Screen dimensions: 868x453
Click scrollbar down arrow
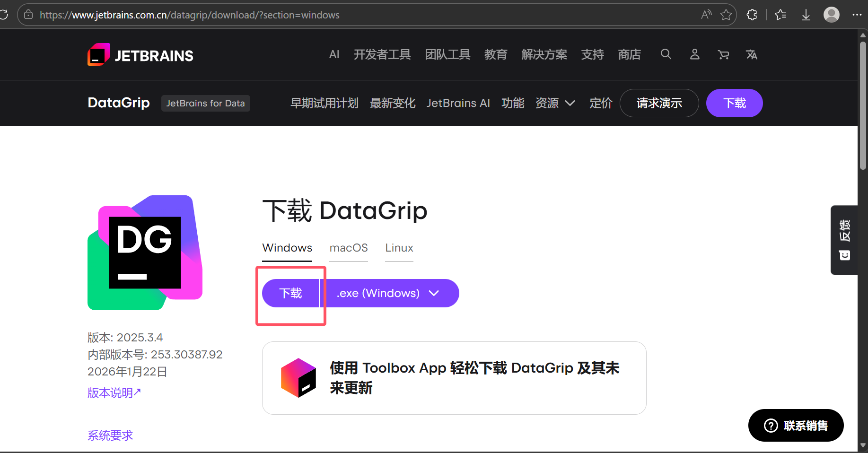[x=863, y=445]
